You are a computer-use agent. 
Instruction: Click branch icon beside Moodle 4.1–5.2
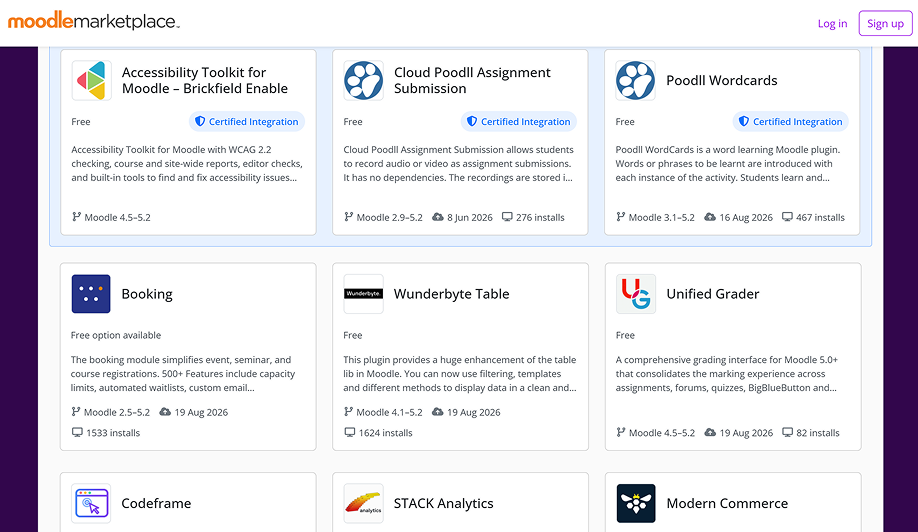coord(348,411)
